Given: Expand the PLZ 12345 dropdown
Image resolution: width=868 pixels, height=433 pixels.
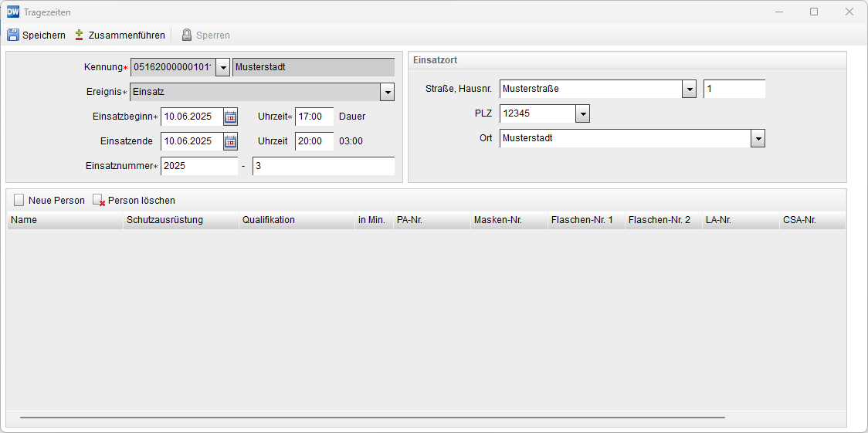Looking at the screenshot, I should 582,114.
